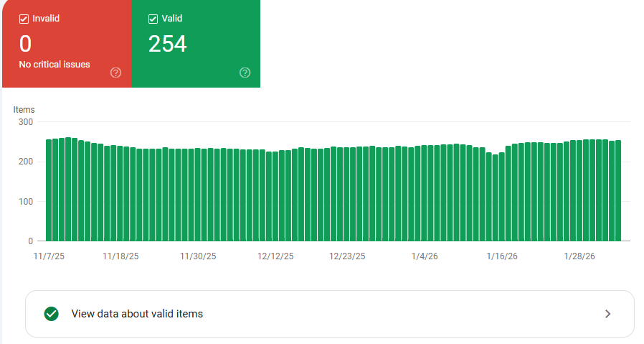The width and height of the screenshot is (644, 344).
Task: Uncheck the Valid checkbox
Action: (x=153, y=19)
